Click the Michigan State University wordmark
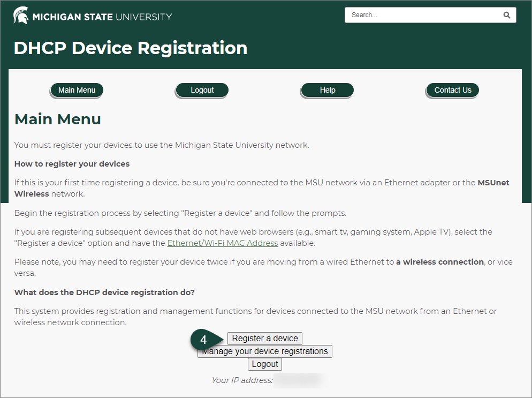Image resolution: width=532 pixels, height=398 pixels. [x=102, y=17]
